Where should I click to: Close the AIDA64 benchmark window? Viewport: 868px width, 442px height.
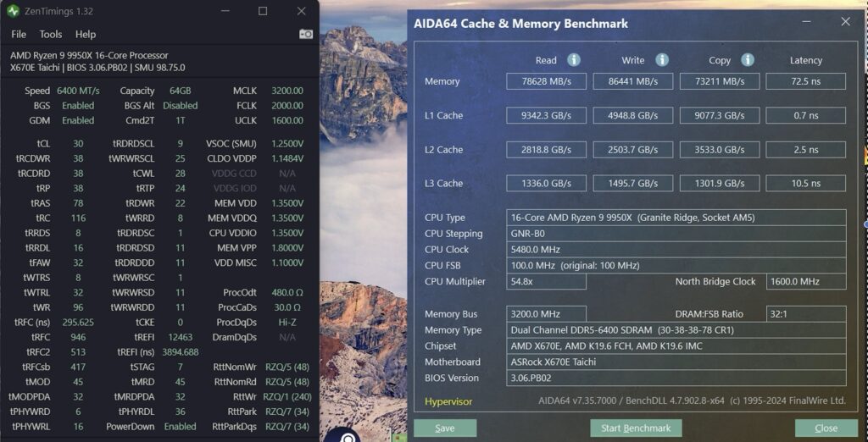point(845,21)
